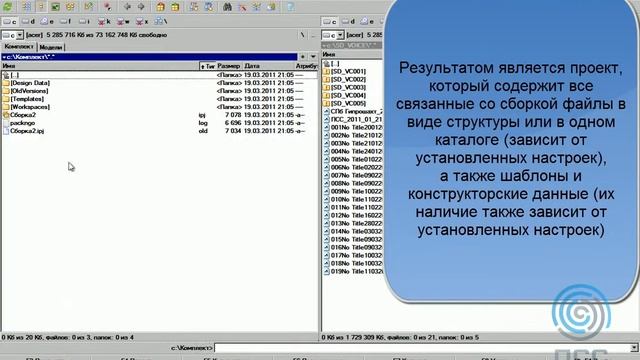Select the 019No Title file in right panel
This screenshot has width=640, height=360.
click(353, 271)
